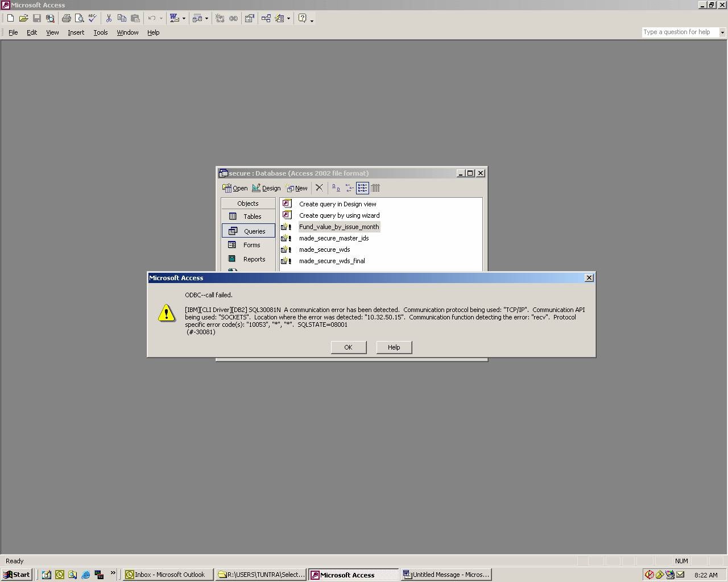Click the Analyze toolbar icon

(197, 18)
